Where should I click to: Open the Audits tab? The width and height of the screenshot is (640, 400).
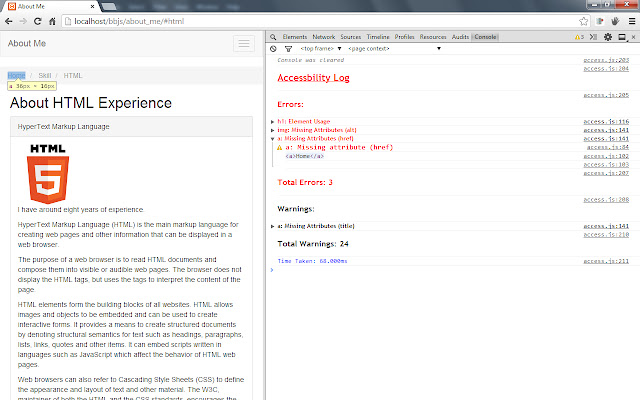(x=460, y=37)
